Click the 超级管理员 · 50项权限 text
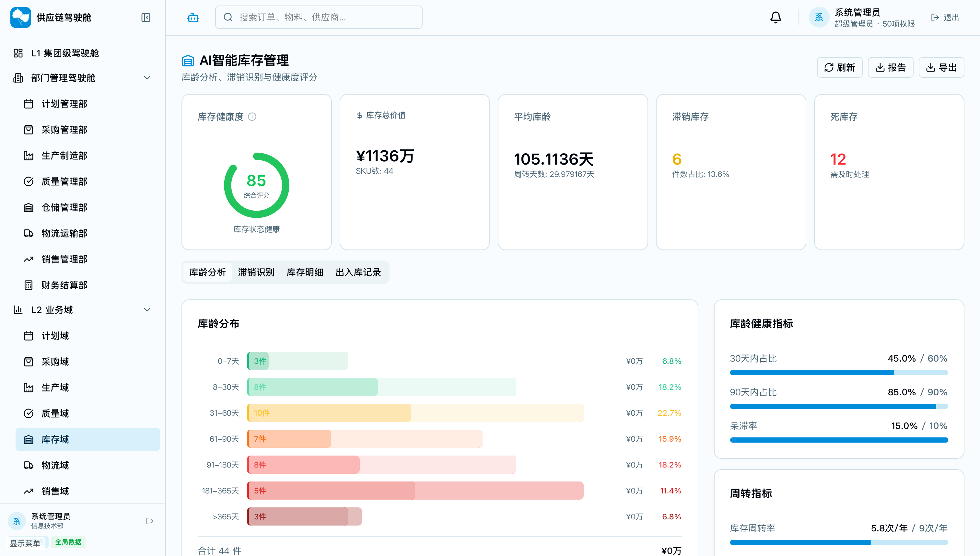This screenshot has width=980, height=556. pos(875,24)
